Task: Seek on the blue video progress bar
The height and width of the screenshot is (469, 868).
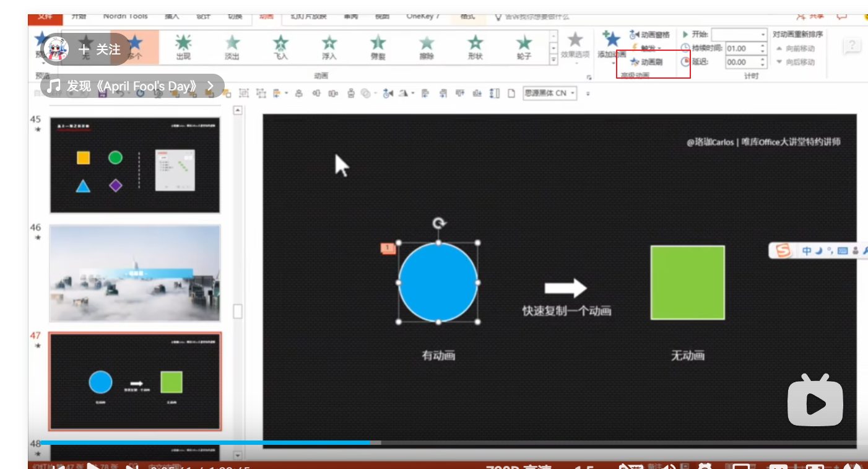Action: point(205,442)
